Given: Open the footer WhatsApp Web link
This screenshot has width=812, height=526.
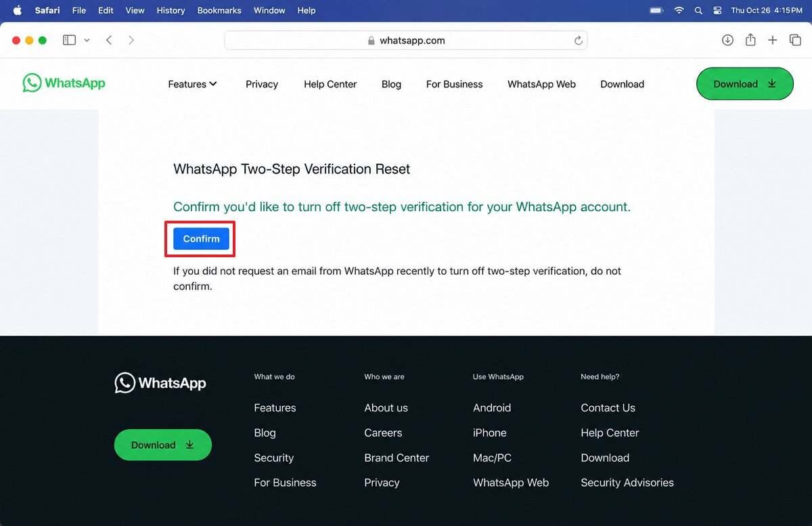Looking at the screenshot, I should [511, 483].
